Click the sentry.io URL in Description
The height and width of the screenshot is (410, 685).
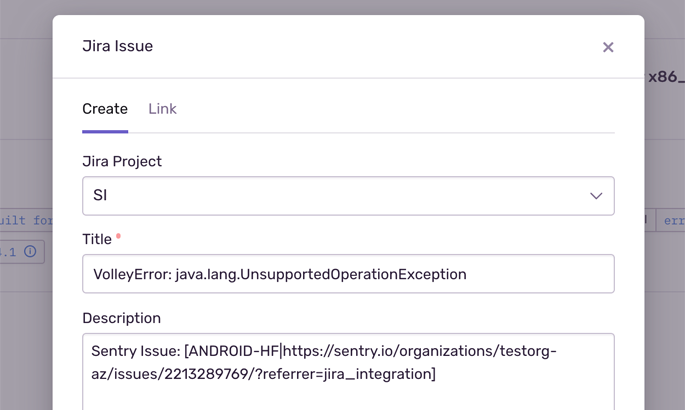[x=420, y=351]
